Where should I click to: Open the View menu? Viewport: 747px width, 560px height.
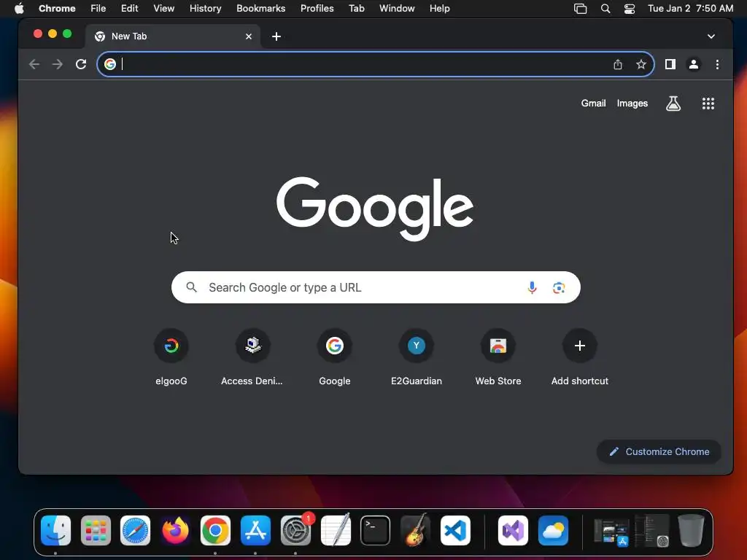pos(164,9)
